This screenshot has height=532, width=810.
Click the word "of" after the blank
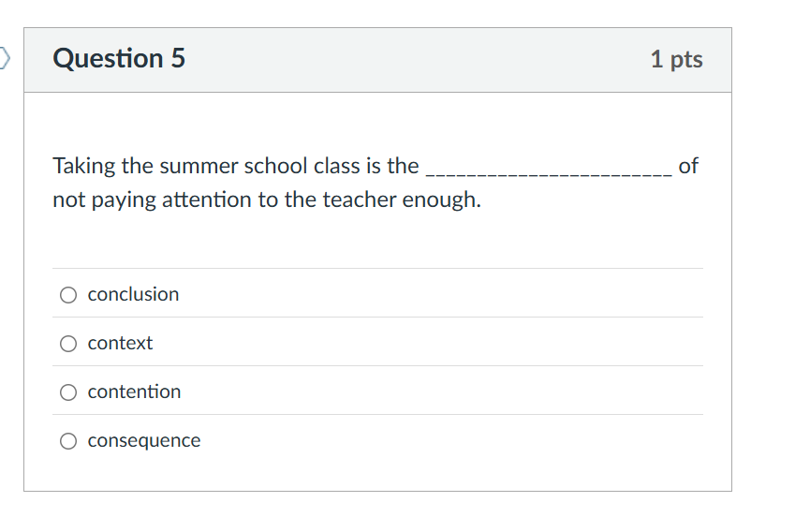point(688,167)
